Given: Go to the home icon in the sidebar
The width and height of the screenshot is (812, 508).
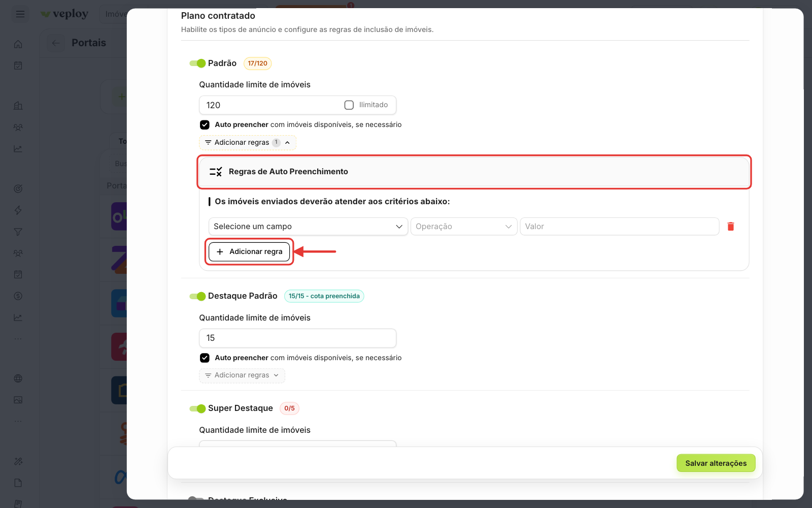Looking at the screenshot, I should tap(18, 44).
